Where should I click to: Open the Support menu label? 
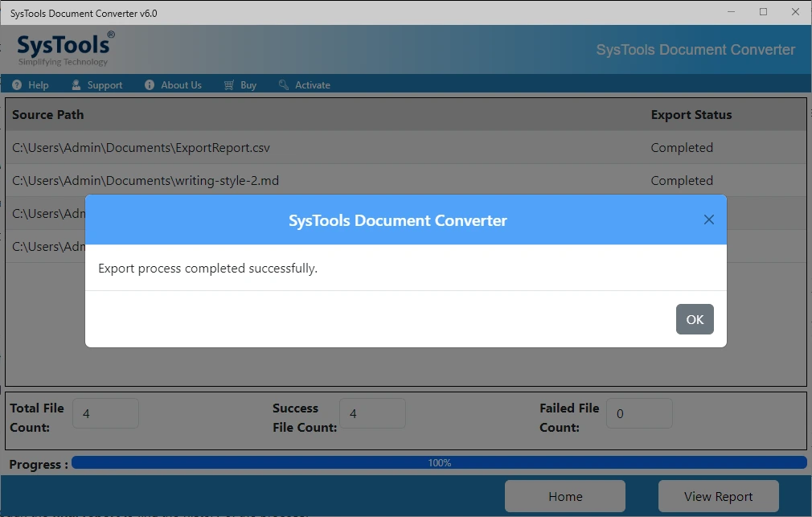point(105,85)
